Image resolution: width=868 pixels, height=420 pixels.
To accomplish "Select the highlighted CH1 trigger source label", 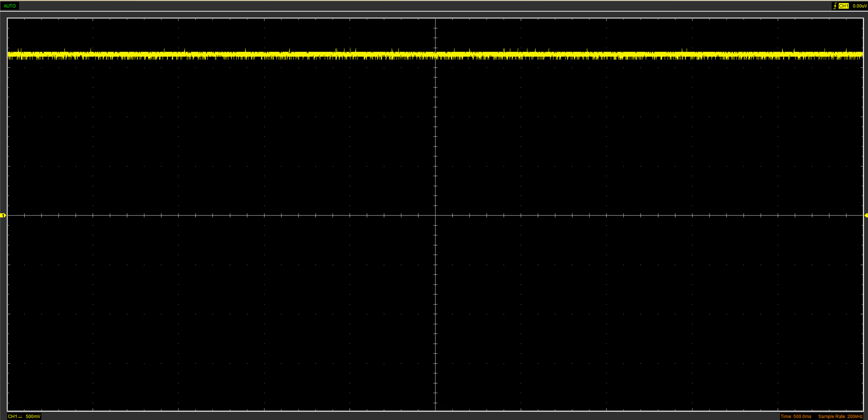I will pos(844,6).
